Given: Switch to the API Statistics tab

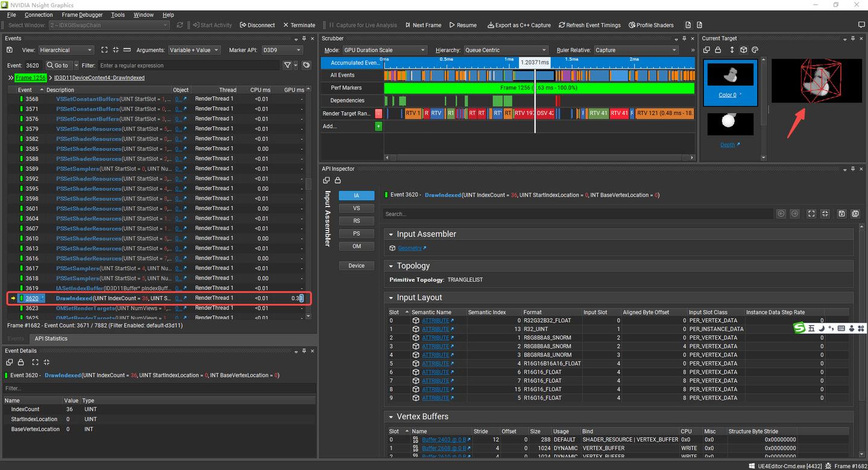Looking at the screenshot, I should tap(51, 338).
